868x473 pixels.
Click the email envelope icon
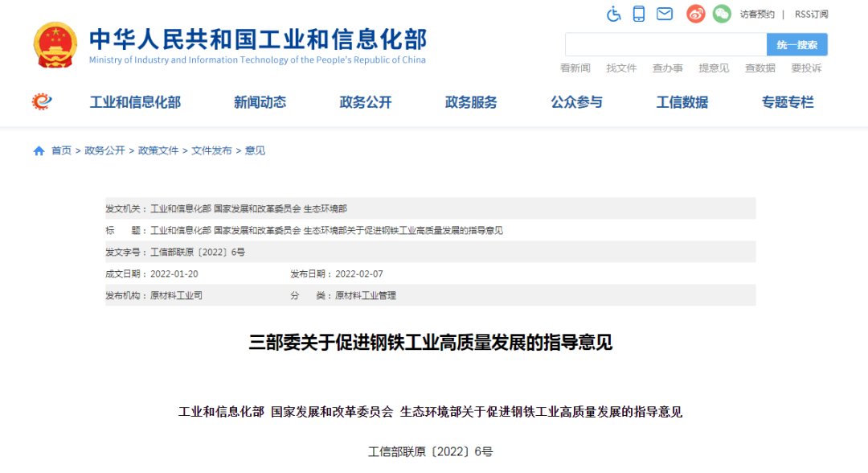[x=664, y=14]
